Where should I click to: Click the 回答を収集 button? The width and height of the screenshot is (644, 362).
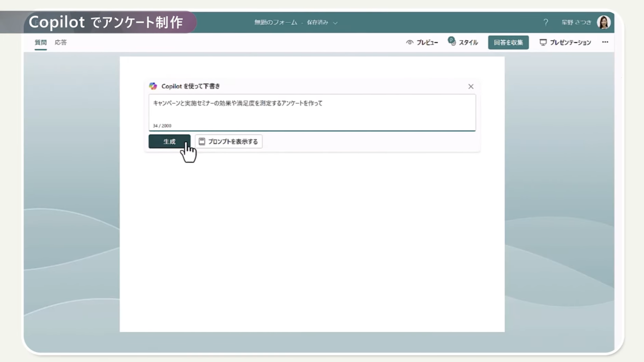click(508, 43)
